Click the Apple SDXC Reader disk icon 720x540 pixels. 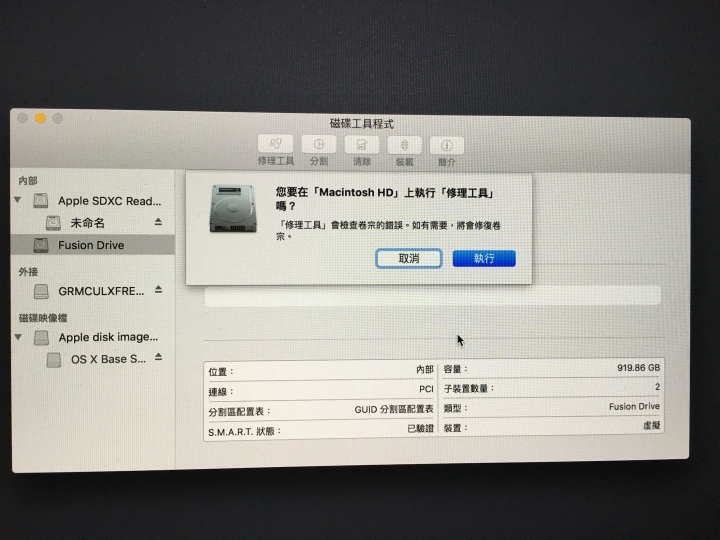pos(41,201)
